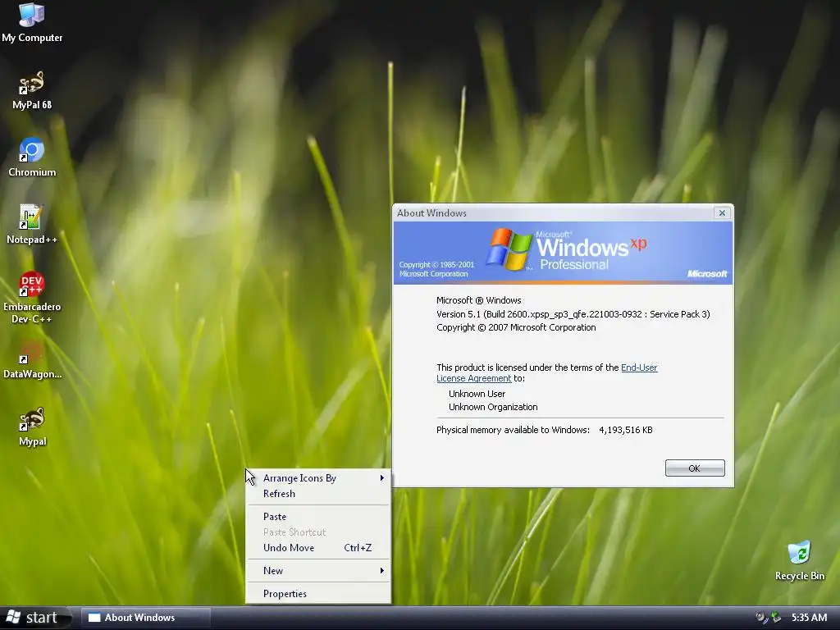840x630 pixels.
Task: Select the My Computer desktop icon
Action: 32,22
